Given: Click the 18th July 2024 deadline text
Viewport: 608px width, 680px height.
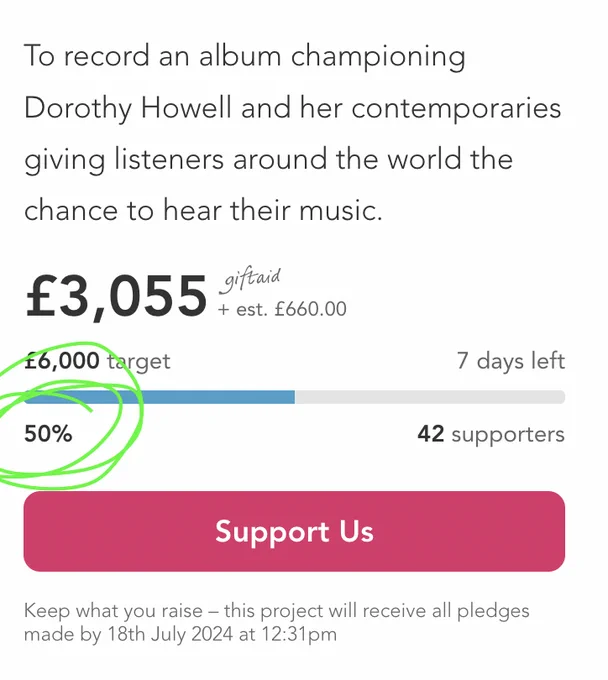Looking at the screenshot, I should point(170,634).
